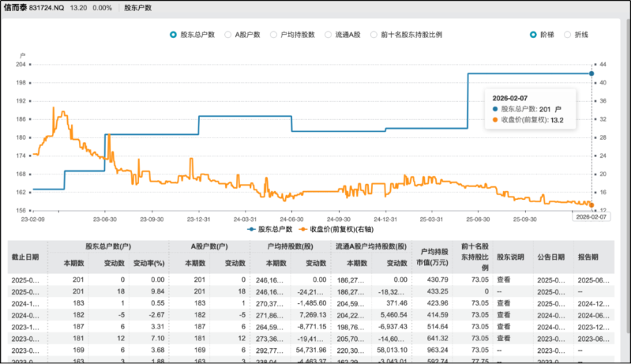Open 查看 link in the first table row

[x=503, y=280]
